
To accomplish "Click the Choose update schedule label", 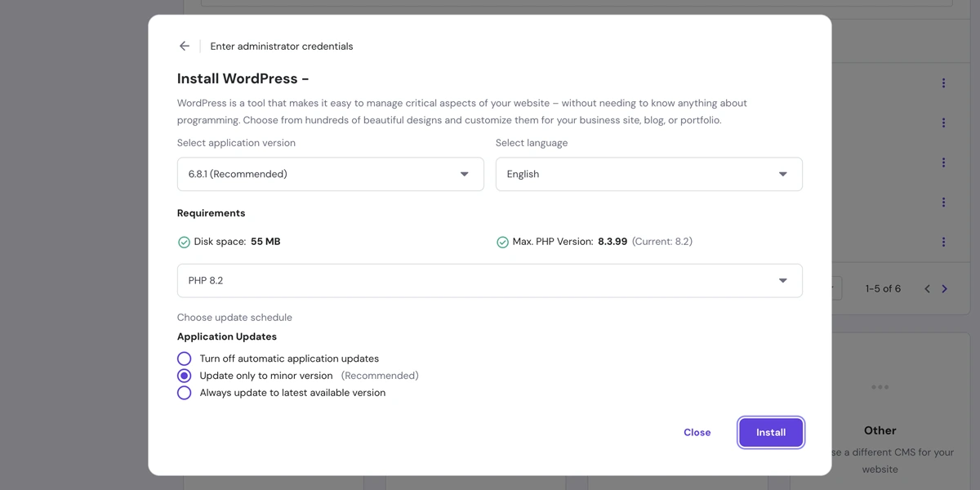I will [234, 318].
